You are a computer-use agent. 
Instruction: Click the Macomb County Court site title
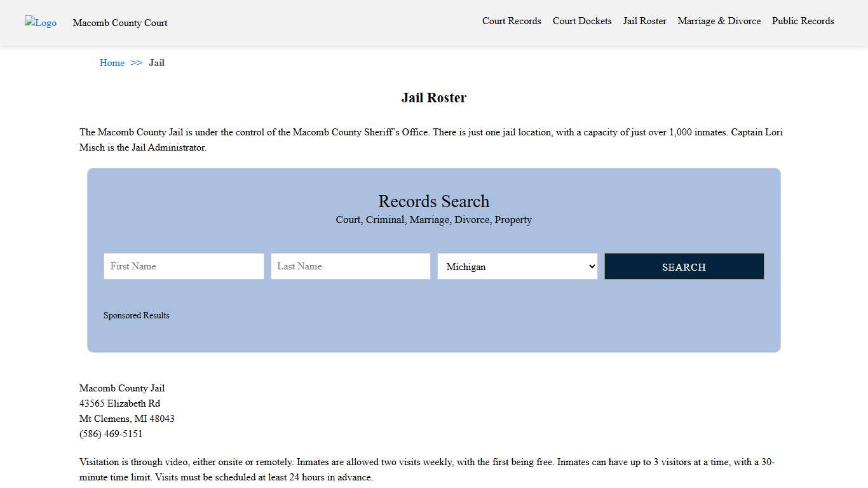[120, 23]
